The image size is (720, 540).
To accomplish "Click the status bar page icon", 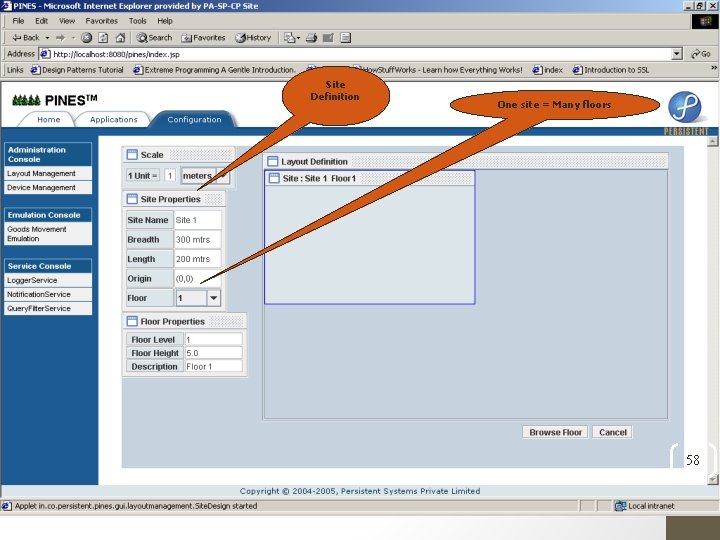I will pyautogui.click(x=6, y=506).
